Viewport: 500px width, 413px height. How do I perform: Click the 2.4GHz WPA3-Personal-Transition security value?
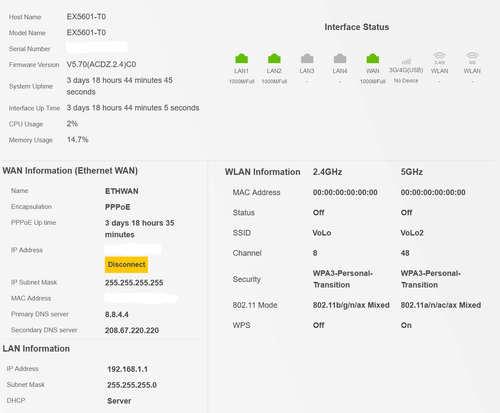tap(343, 279)
